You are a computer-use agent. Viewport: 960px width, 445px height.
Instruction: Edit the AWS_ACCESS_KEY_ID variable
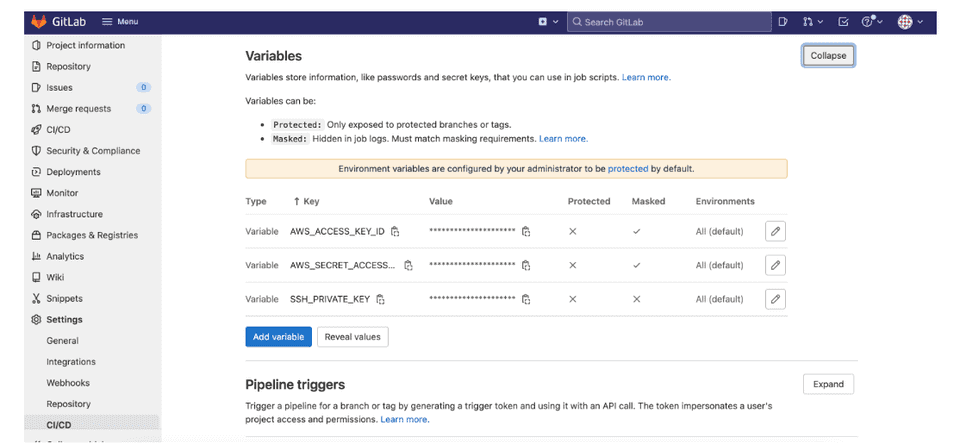[x=775, y=231]
